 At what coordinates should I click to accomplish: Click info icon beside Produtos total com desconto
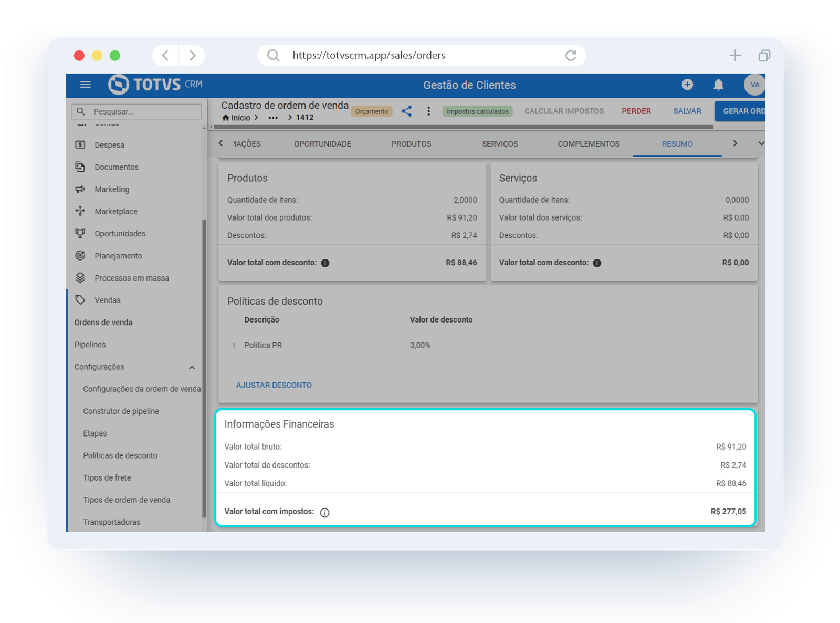tap(325, 263)
